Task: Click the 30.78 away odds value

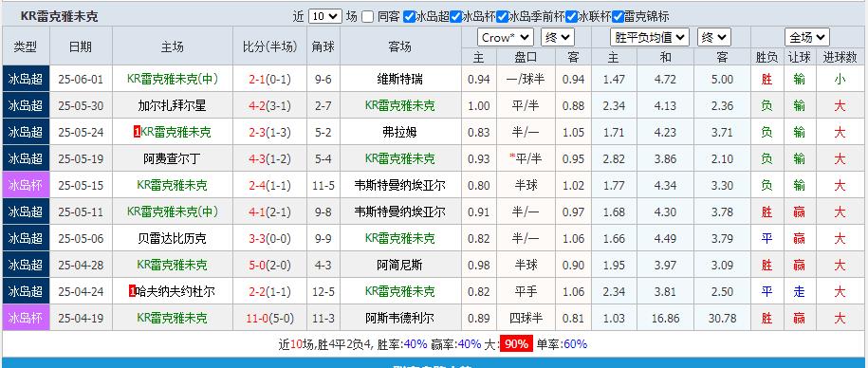Action: [x=722, y=318]
